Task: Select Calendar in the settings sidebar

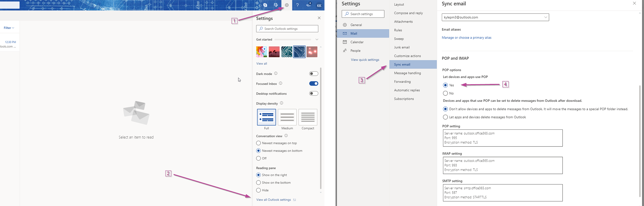Action: click(357, 42)
